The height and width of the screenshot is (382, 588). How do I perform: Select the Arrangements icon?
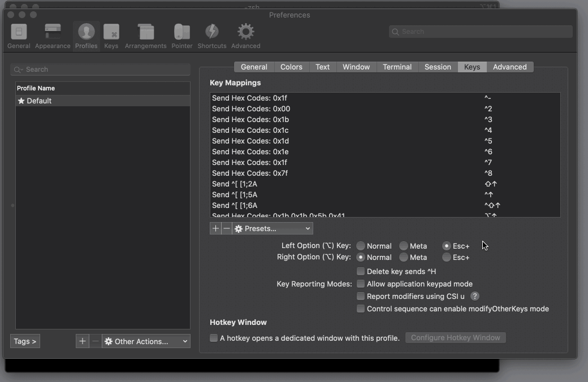[145, 35]
